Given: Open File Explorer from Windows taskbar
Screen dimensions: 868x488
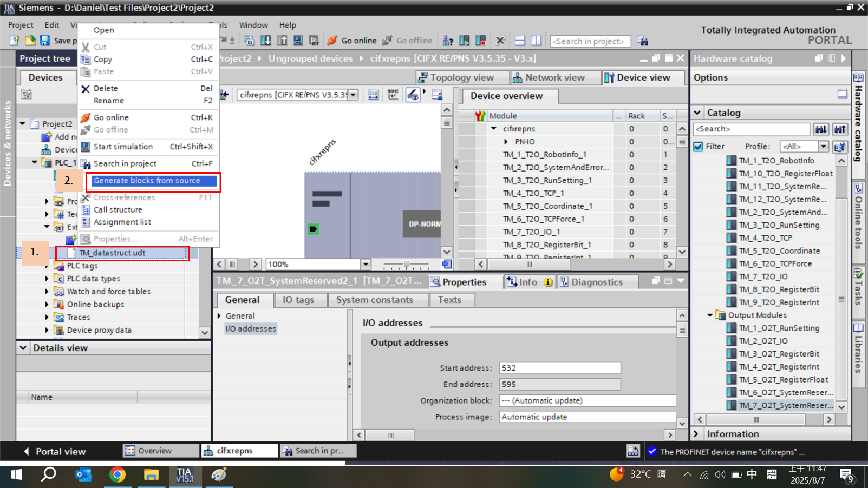Looking at the screenshot, I should pyautogui.click(x=151, y=475).
